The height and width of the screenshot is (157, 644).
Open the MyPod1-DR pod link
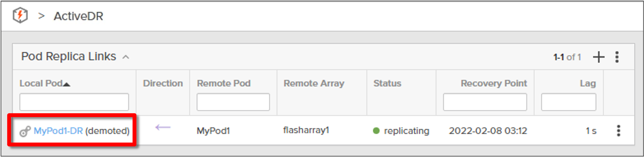coord(58,131)
